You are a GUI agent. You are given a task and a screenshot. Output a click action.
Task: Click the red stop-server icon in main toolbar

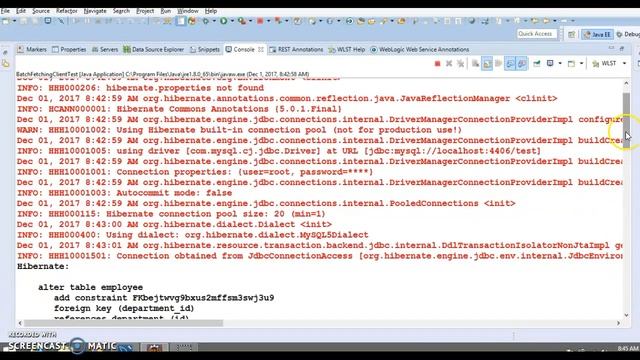click(260, 21)
